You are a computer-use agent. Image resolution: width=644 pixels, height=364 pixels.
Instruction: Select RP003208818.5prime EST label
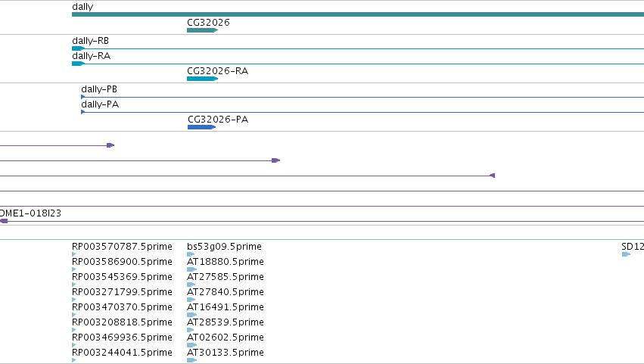click(122, 322)
